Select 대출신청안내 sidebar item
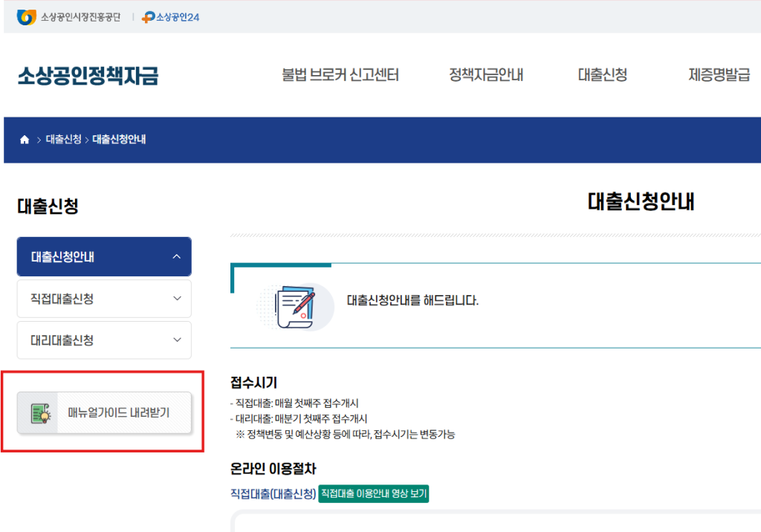761x532 pixels. tap(104, 257)
